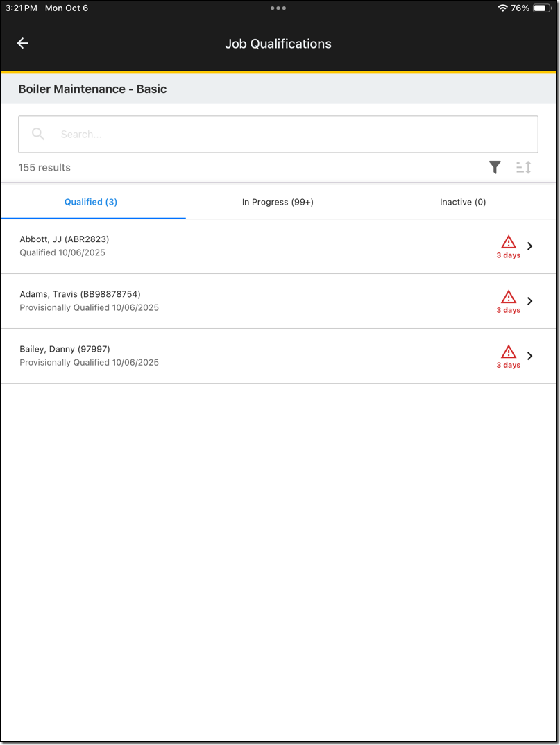Tap the battery indicator icon

pyautogui.click(x=541, y=8)
